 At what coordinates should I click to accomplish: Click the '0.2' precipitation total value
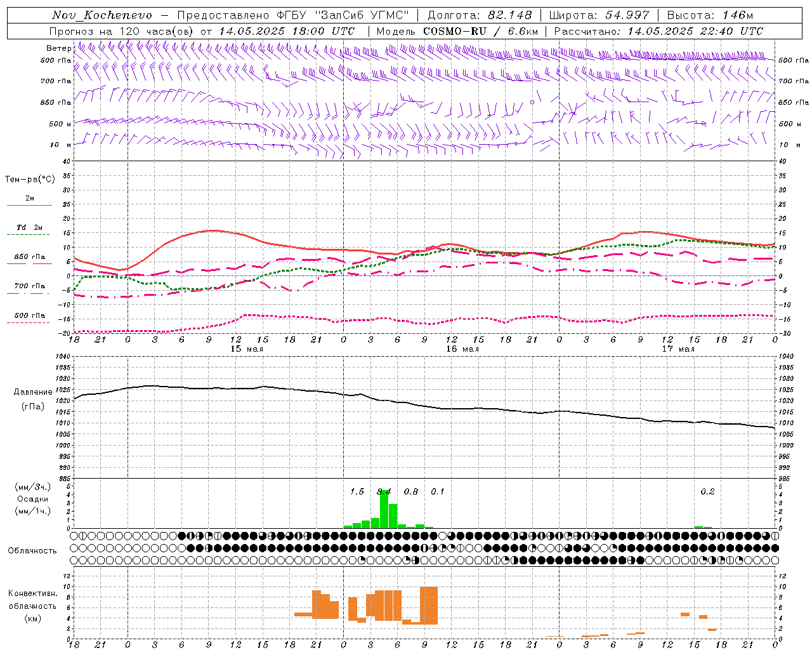click(x=707, y=491)
